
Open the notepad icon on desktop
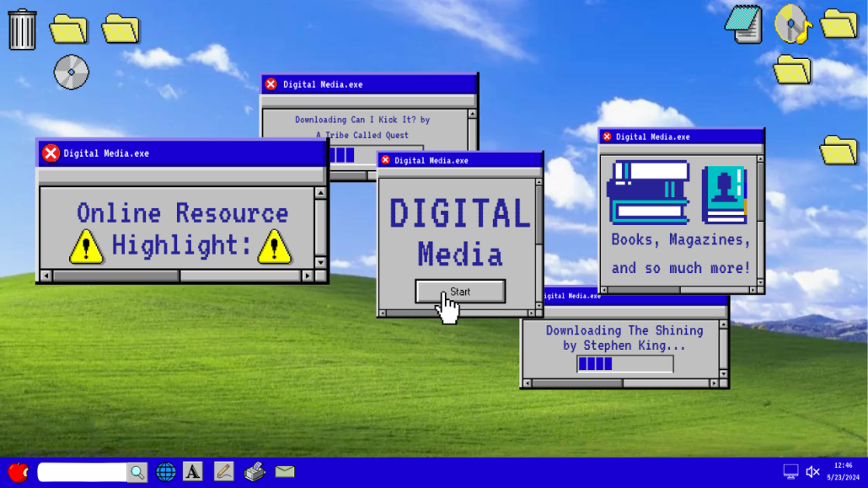(x=744, y=24)
